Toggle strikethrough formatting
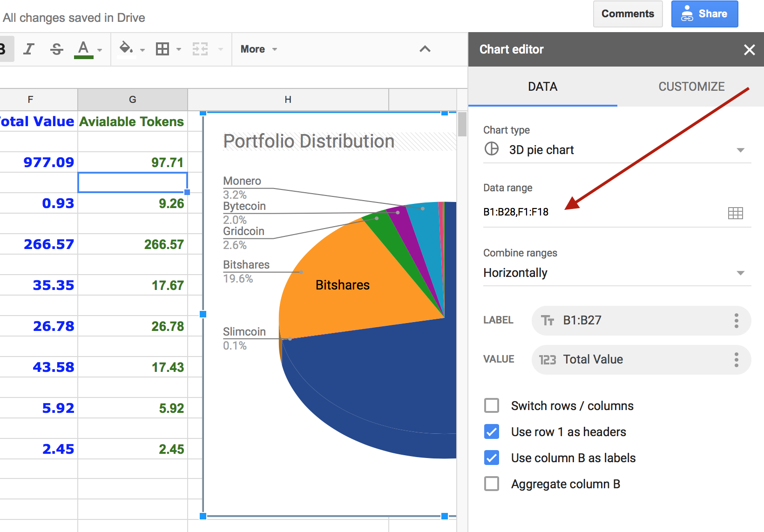Screen dimensions: 764x532 (56, 49)
